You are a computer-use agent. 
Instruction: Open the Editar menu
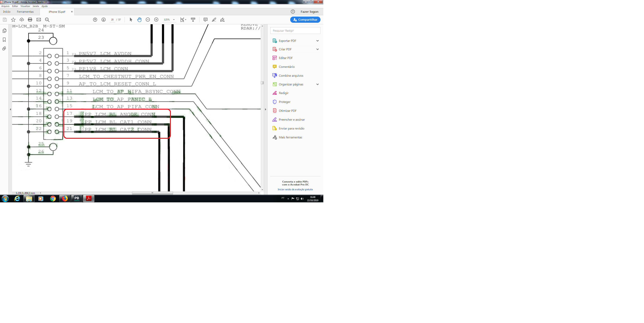coord(15,6)
